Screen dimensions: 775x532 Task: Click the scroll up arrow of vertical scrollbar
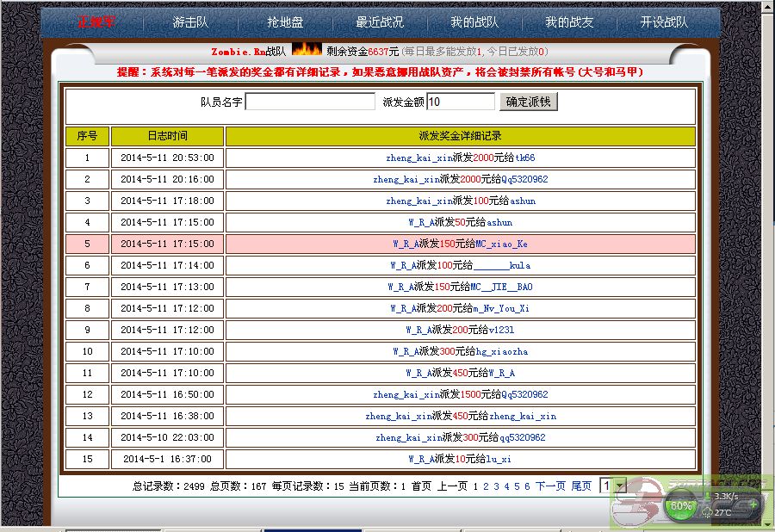(x=766, y=9)
